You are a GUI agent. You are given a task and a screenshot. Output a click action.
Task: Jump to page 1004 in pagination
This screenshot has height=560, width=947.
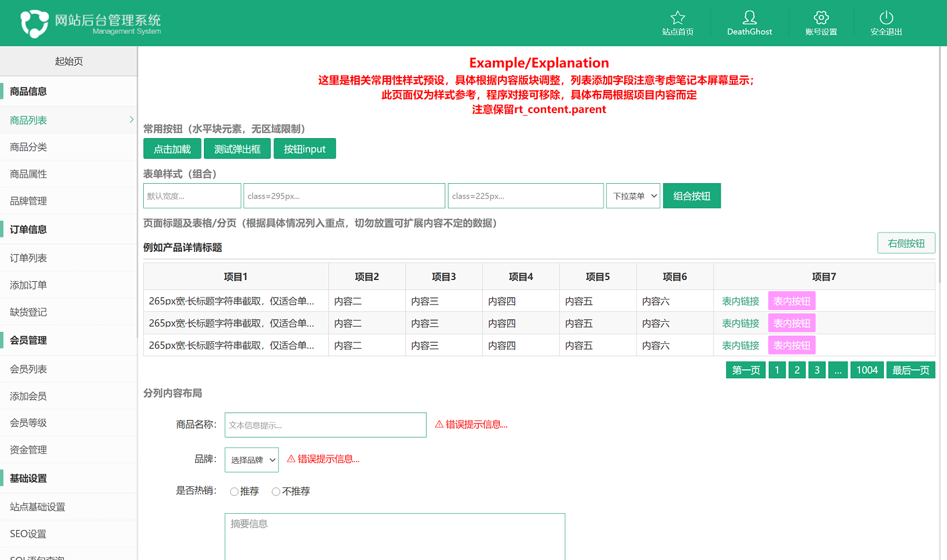coord(867,369)
